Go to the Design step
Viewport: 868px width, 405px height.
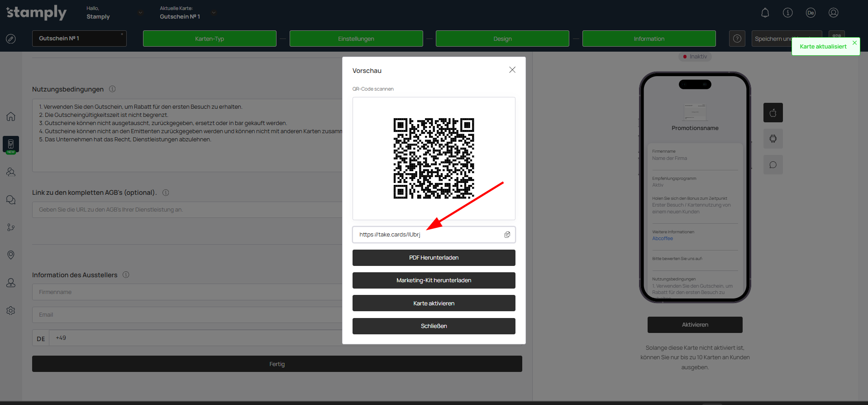(502, 39)
